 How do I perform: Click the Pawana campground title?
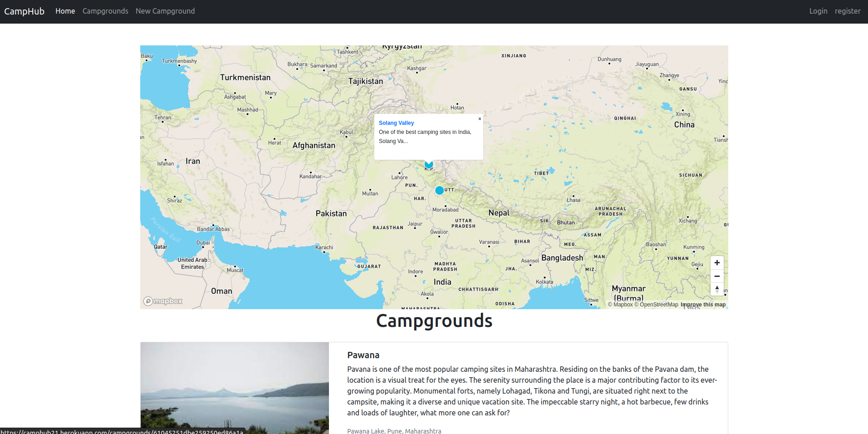coord(363,355)
